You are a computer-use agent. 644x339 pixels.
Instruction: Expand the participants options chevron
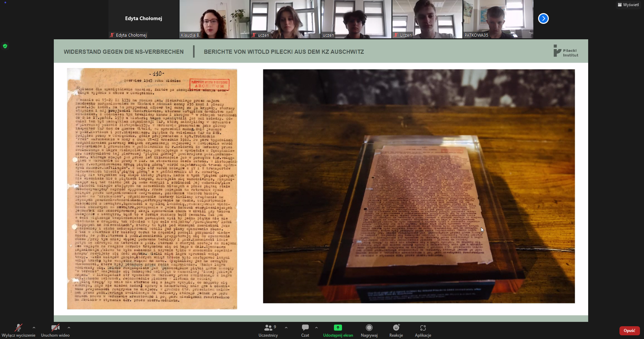[286, 327]
